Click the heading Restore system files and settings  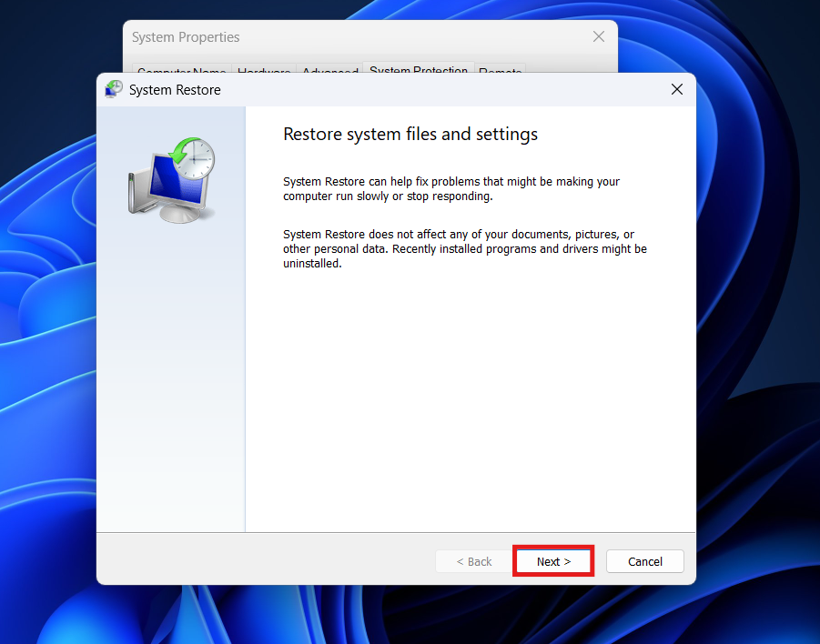click(x=410, y=135)
